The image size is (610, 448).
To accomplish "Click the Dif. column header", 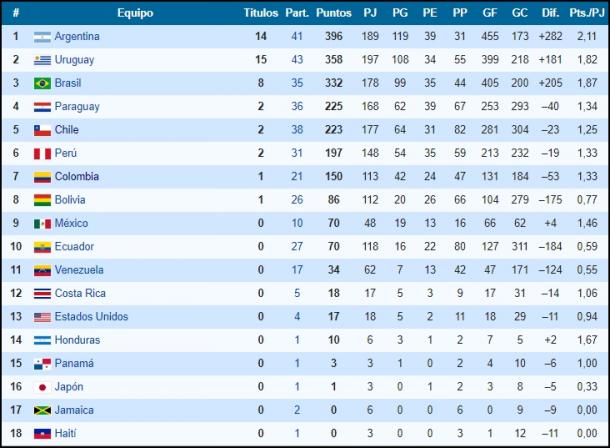I will point(550,13).
